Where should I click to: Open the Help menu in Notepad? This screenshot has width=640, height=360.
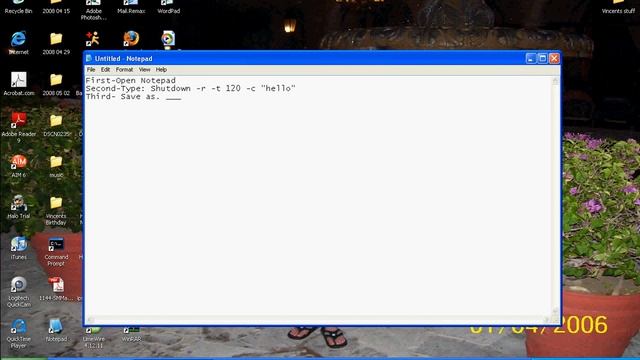click(161, 70)
